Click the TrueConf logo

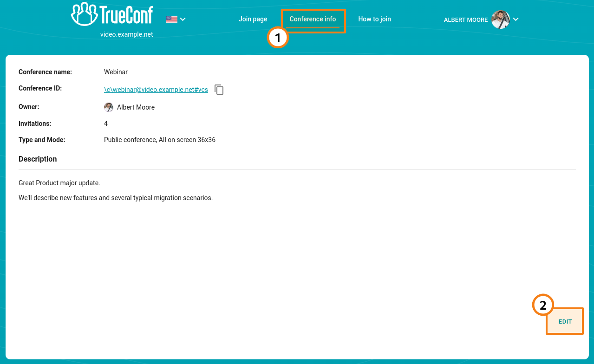[x=112, y=15]
